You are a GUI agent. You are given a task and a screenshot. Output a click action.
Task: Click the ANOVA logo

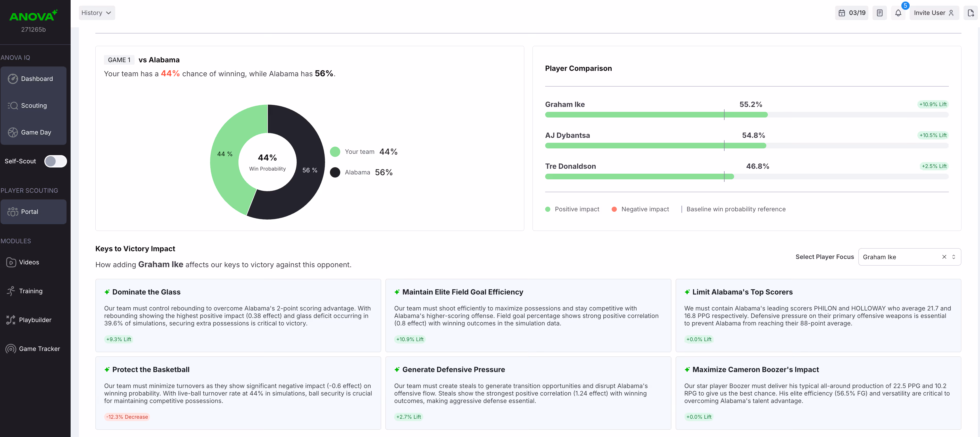click(33, 16)
